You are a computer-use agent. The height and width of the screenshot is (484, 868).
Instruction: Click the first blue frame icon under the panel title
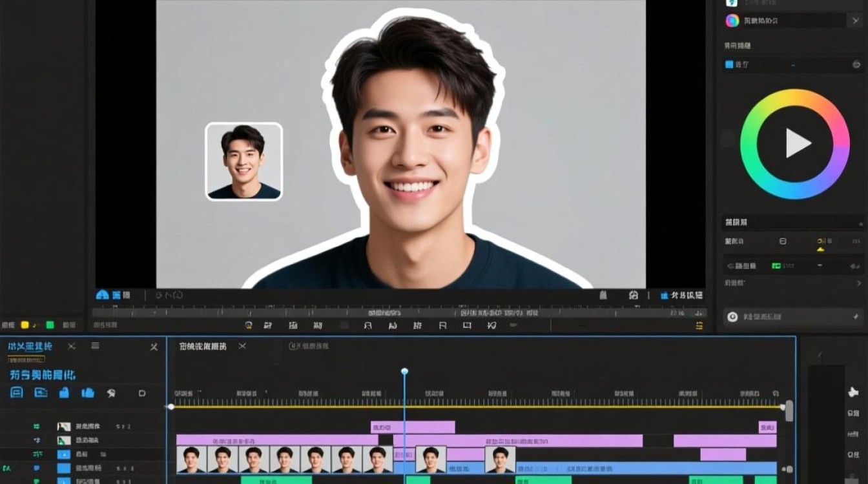17,392
